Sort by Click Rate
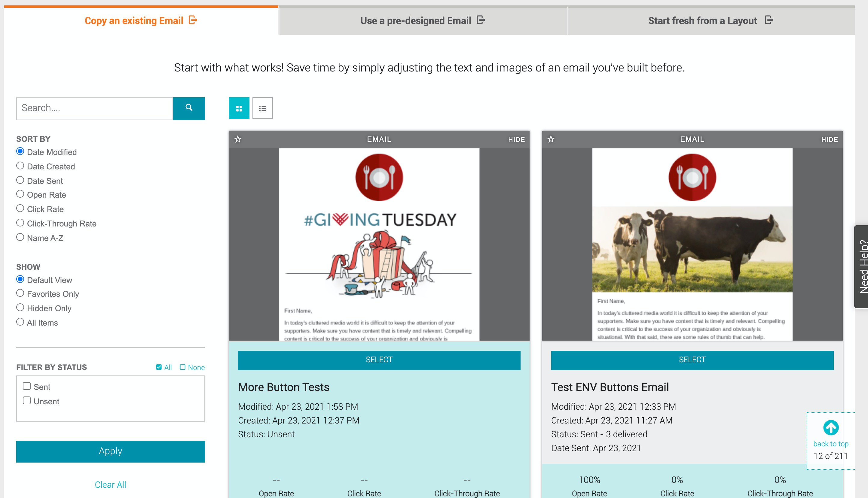The image size is (868, 498). coord(20,209)
